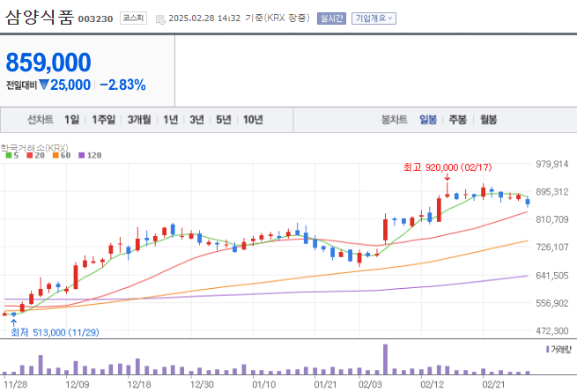Viewport: 577px width, 392px height.
Task: Click the 810,709 price axis label
Action: (552, 219)
